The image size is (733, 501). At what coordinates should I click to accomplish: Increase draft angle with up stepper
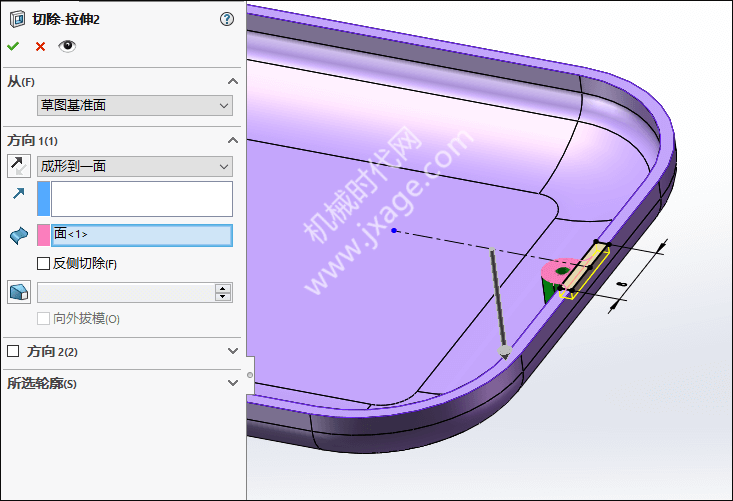click(x=223, y=288)
